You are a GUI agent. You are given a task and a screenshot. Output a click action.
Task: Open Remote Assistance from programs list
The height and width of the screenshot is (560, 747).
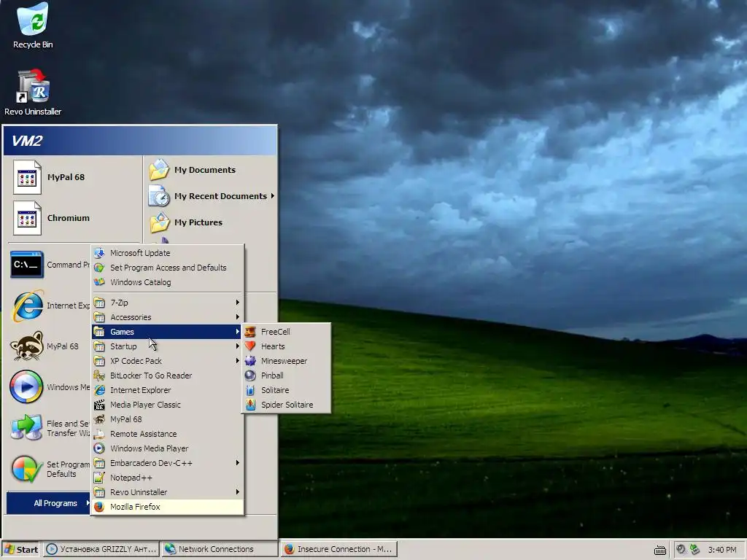[x=168, y=434]
